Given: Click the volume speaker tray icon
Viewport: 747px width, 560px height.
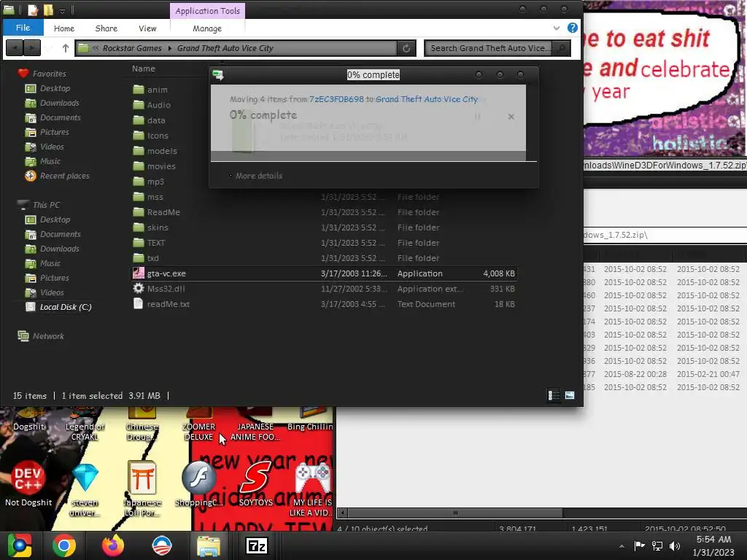Looking at the screenshot, I should (675, 546).
